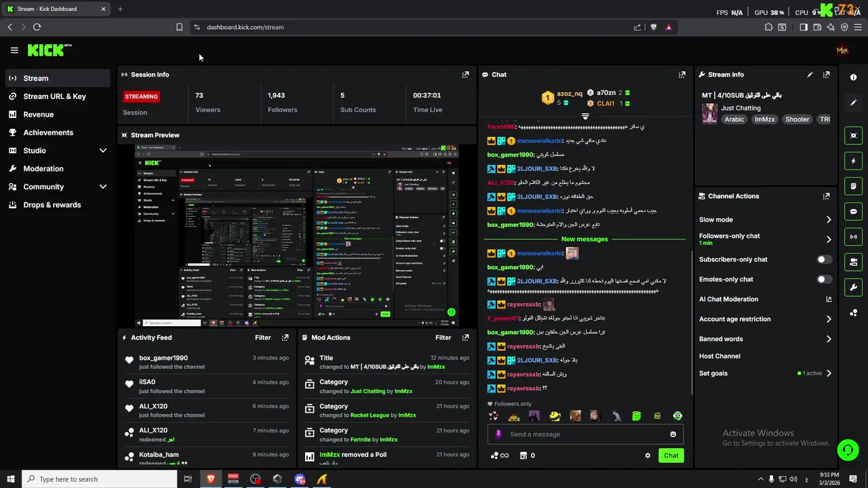
Task: Click the Windows taskbar search box
Action: point(98,479)
